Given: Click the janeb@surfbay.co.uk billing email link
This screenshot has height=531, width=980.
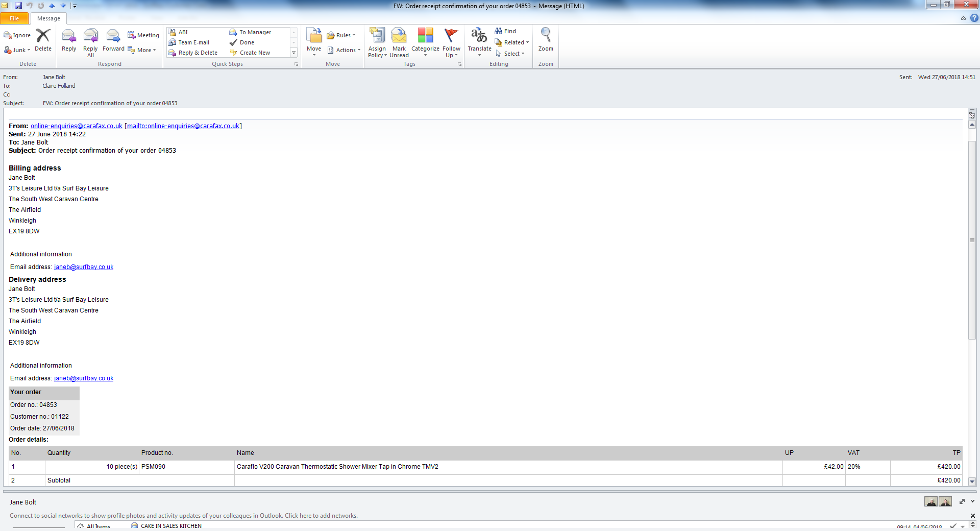Looking at the screenshot, I should point(84,267).
